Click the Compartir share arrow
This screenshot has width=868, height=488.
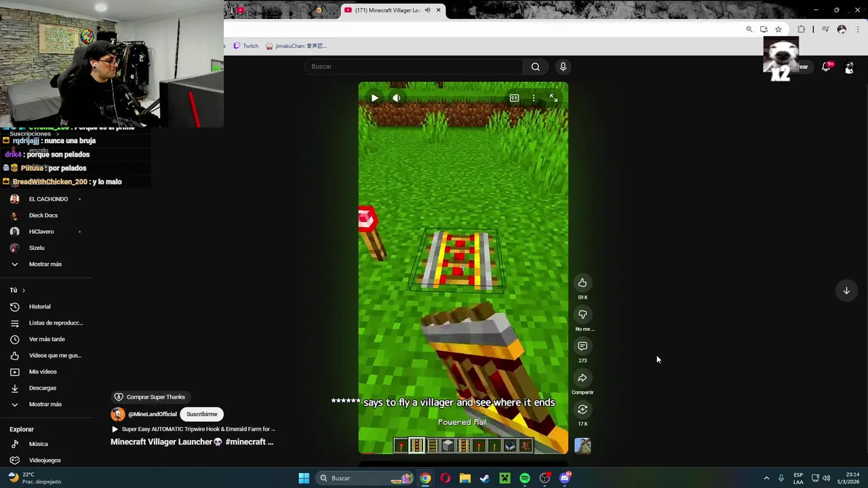point(583,378)
